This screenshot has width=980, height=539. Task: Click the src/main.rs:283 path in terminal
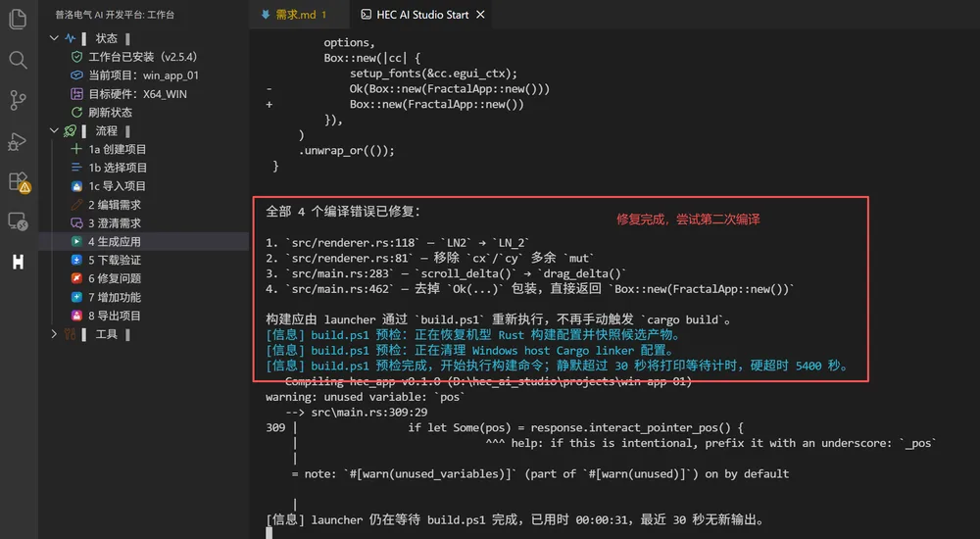point(341,273)
